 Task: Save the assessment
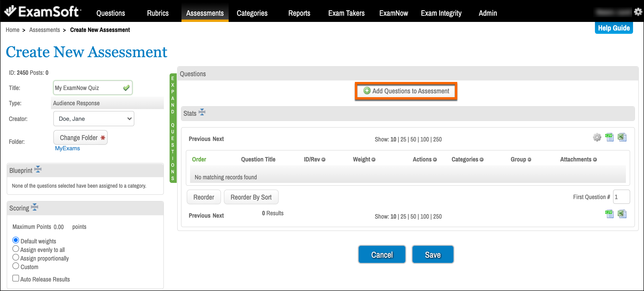coord(433,255)
